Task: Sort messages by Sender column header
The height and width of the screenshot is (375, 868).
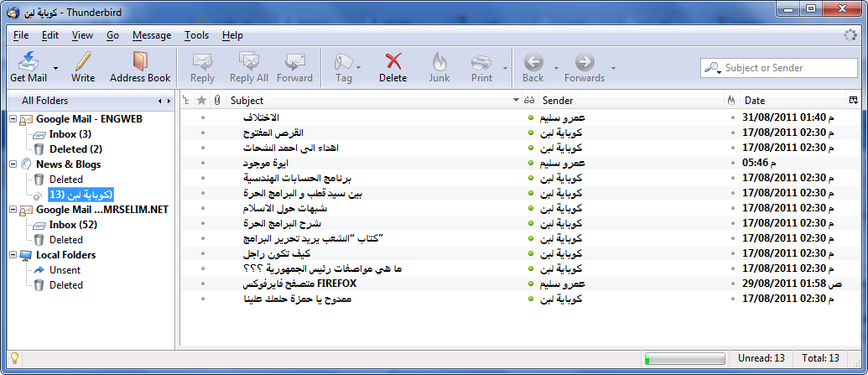Action: click(631, 101)
